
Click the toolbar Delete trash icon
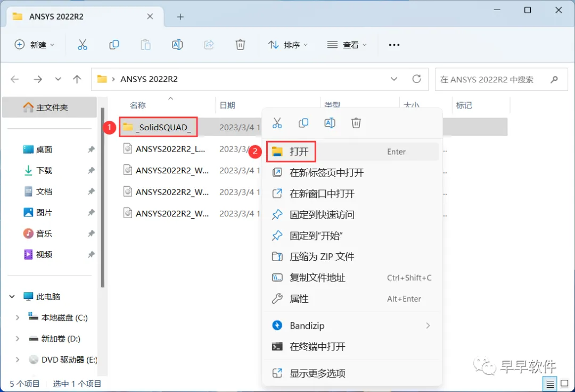coord(240,45)
